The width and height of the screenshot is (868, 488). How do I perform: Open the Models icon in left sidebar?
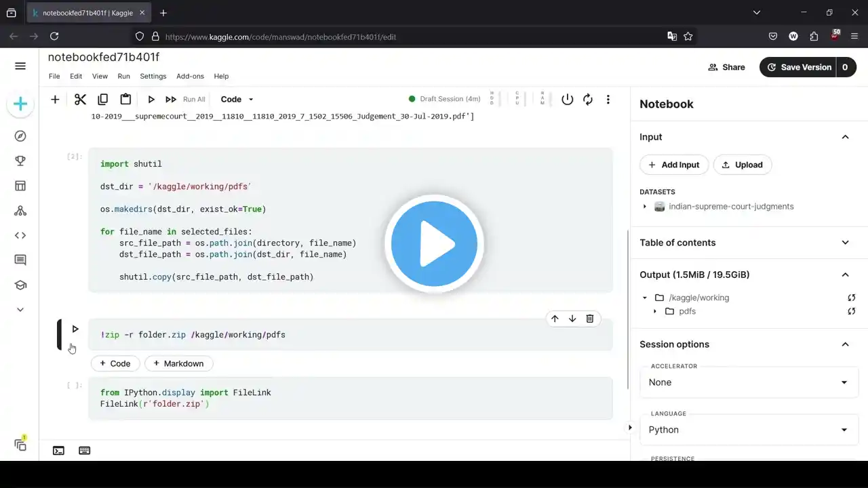click(20, 211)
